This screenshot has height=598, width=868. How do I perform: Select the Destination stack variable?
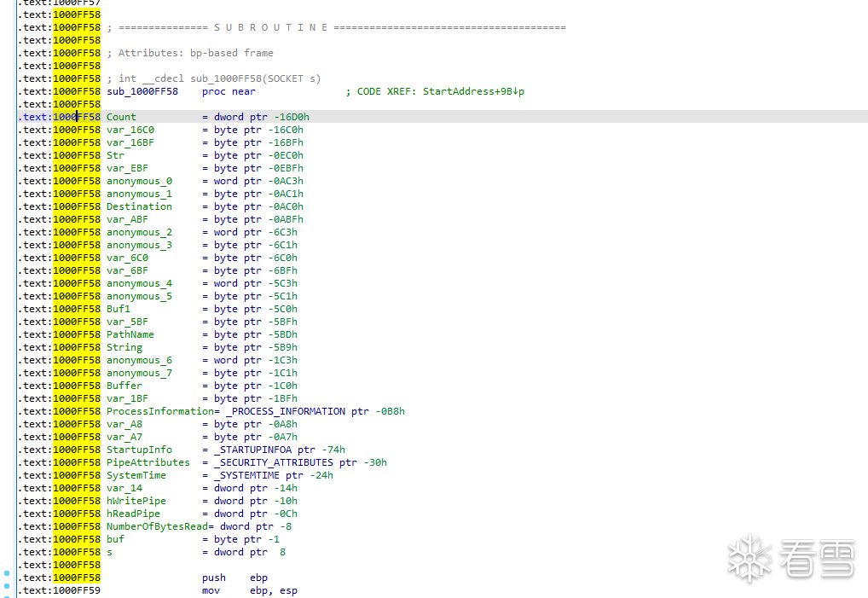coord(139,206)
